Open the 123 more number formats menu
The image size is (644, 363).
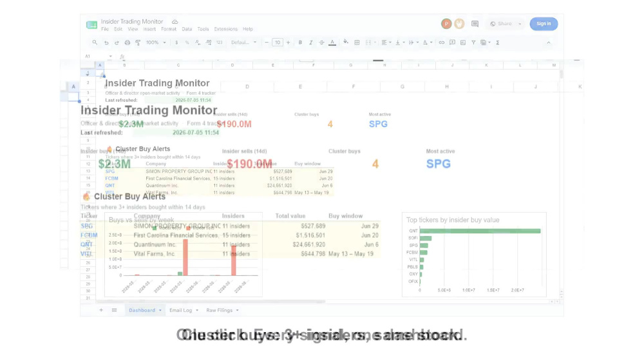coord(220,43)
